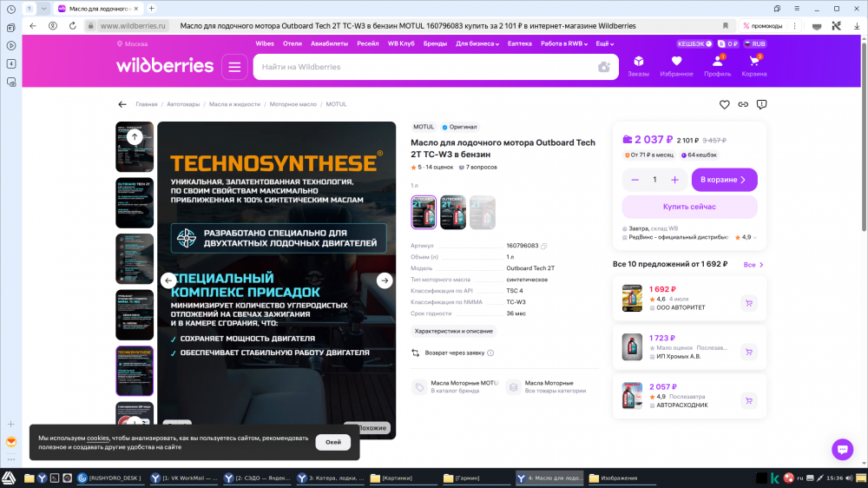Screen dimensions: 868x488
Task: View all offers Все link
Action: (x=753, y=265)
